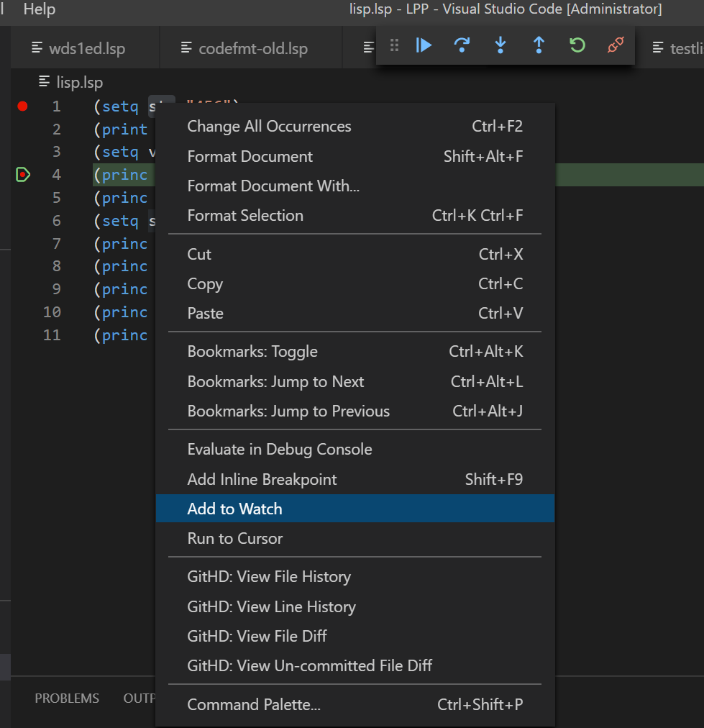Click line number 11 in gutter

(52, 335)
